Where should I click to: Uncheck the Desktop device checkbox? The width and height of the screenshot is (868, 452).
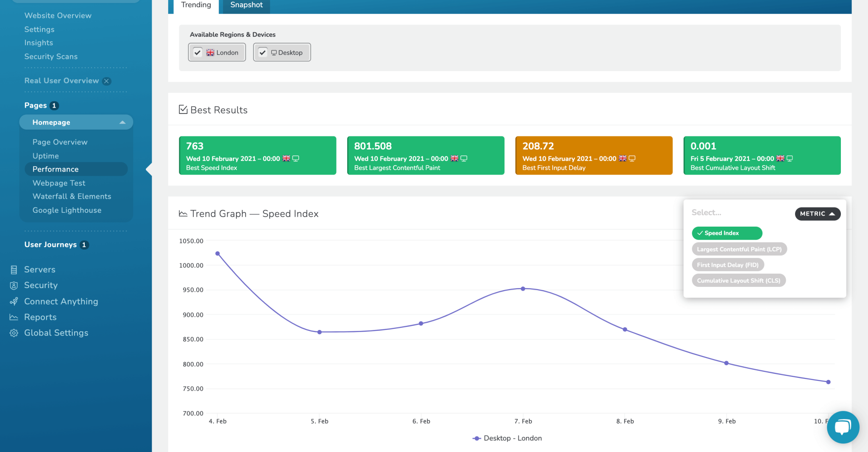click(x=263, y=52)
